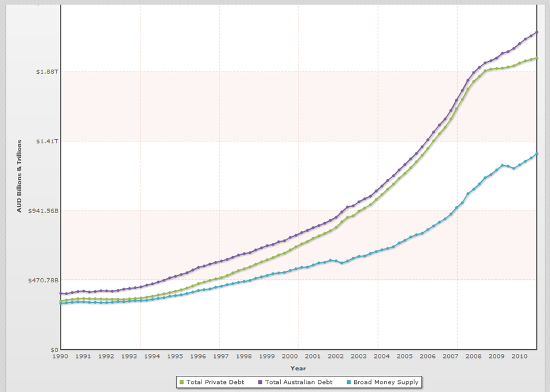This screenshot has width=550, height=392.
Task: Select the last point on the purple debt line
Action: click(x=537, y=32)
